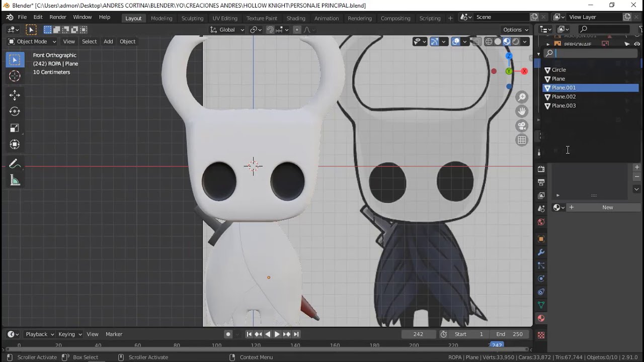Screen dimensions: 644x362
Task: Open the Output properties tab
Action: coord(541,183)
